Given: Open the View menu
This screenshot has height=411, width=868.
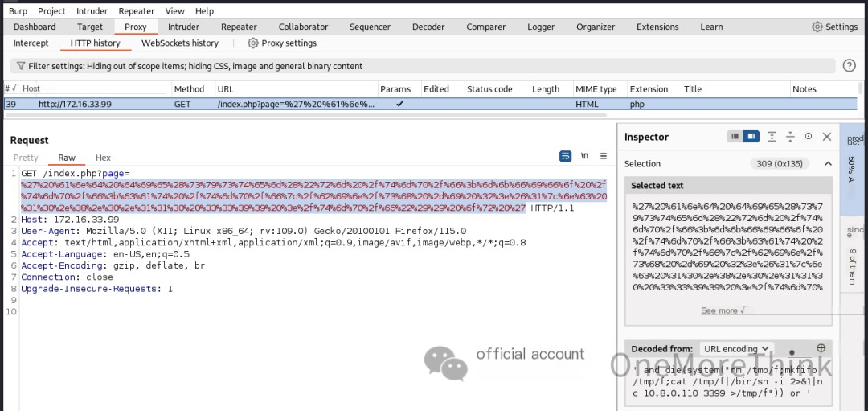Looking at the screenshot, I should click(175, 11).
